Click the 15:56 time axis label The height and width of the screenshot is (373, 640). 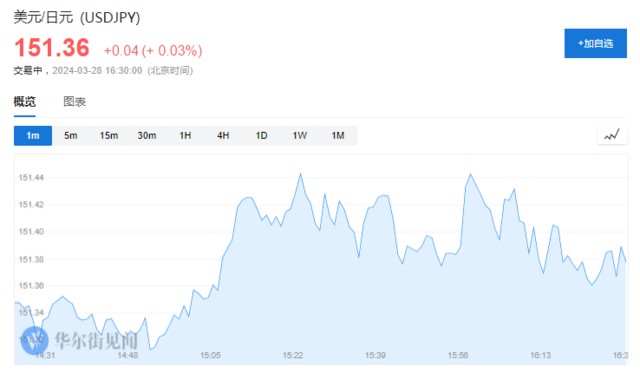pos(458,355)
